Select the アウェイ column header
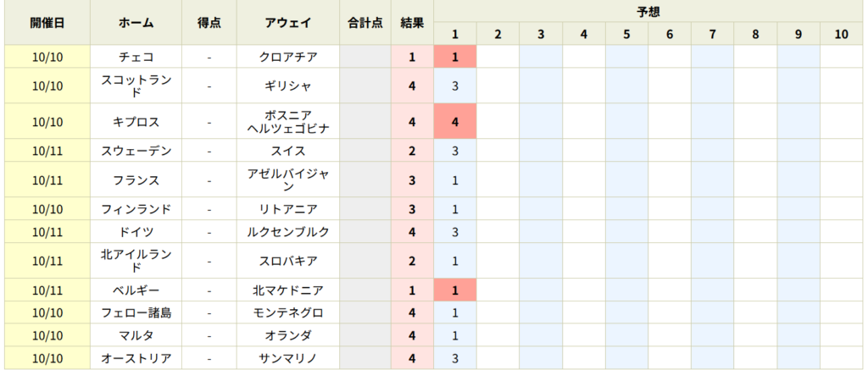This screenshot has width=868, height=370. tap(288, 23)
